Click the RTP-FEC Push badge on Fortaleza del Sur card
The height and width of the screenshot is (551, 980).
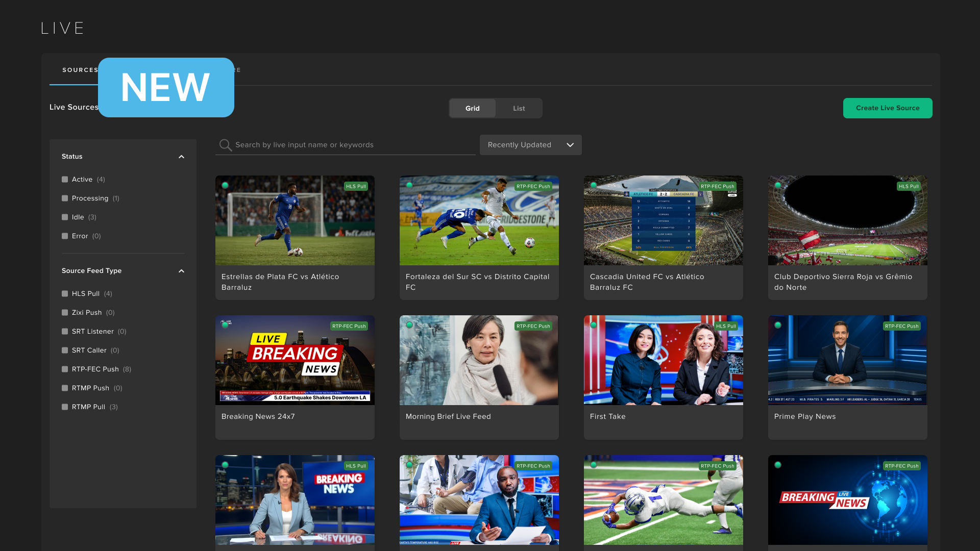(x=533, y=186)
